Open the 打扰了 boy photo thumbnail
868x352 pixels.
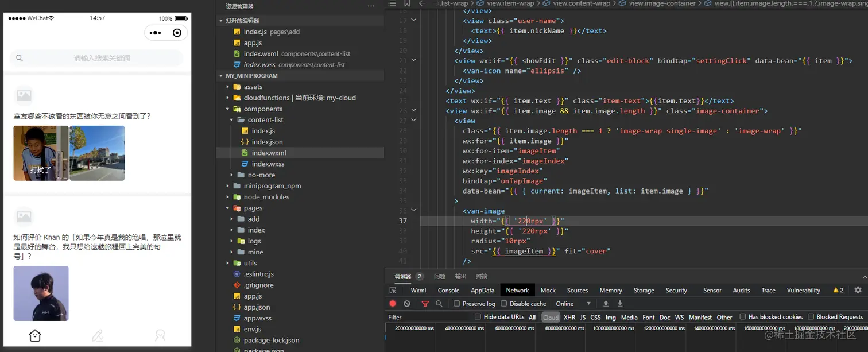41,153
